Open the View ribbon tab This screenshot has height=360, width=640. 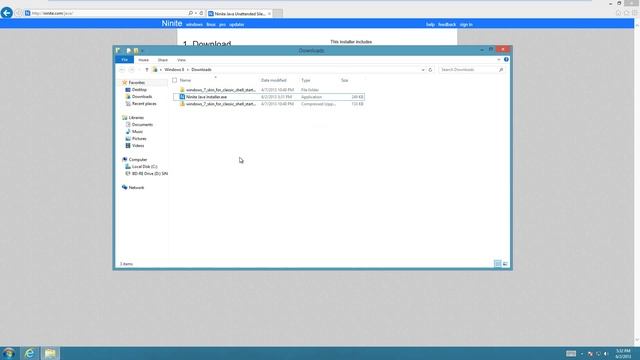(181, 60)
